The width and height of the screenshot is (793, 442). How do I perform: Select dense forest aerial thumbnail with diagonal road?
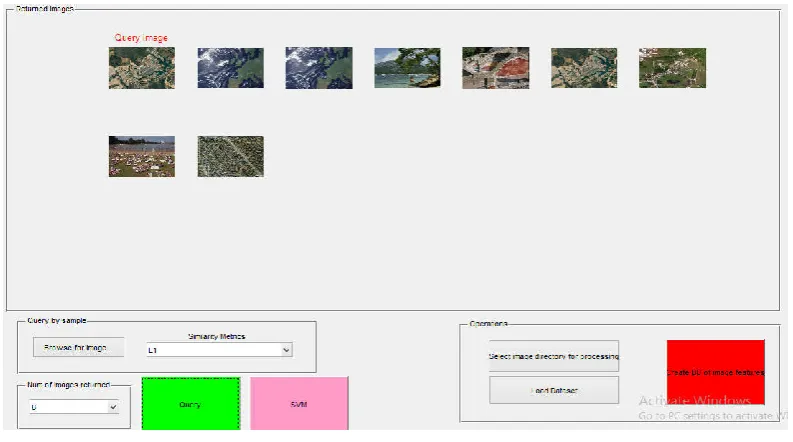[231, 156]
